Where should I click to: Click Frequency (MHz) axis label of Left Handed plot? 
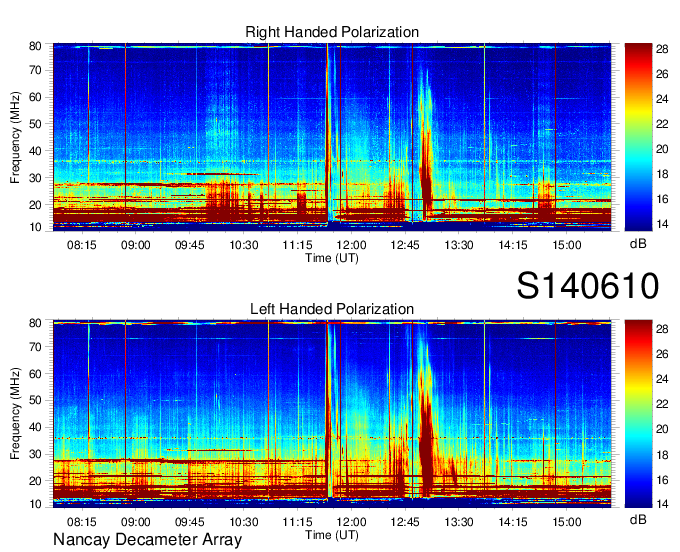click(15, 414)
